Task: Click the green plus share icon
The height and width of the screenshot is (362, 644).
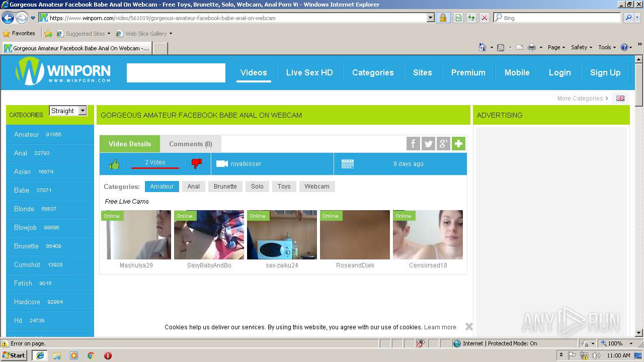Action: point(458,144)
